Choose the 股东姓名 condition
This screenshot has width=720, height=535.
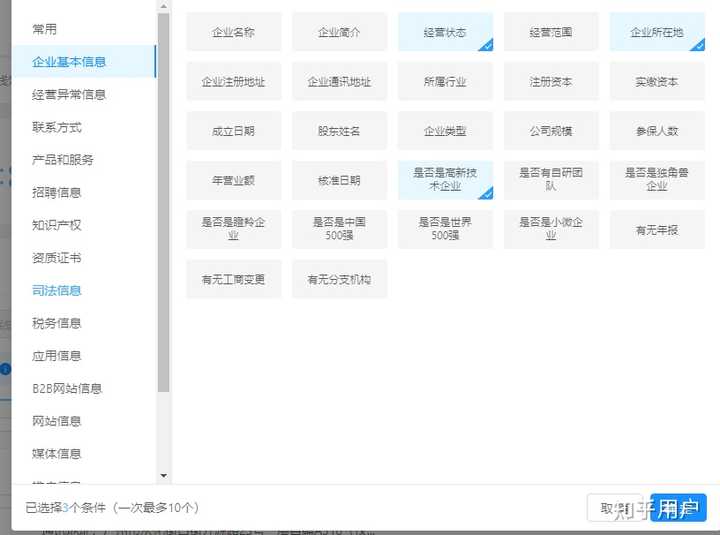pyautogui.click(x=339, y=131)
